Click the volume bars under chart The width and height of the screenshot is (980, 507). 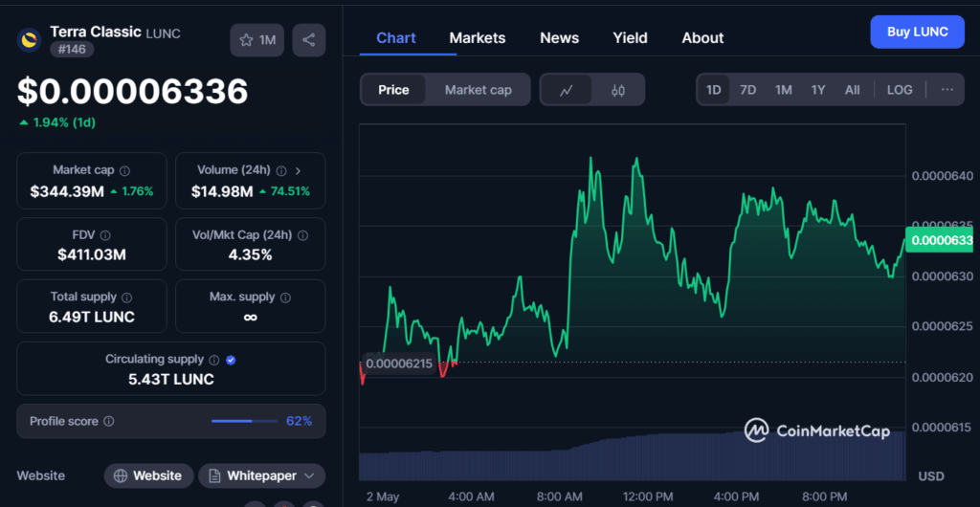(633, 457)
